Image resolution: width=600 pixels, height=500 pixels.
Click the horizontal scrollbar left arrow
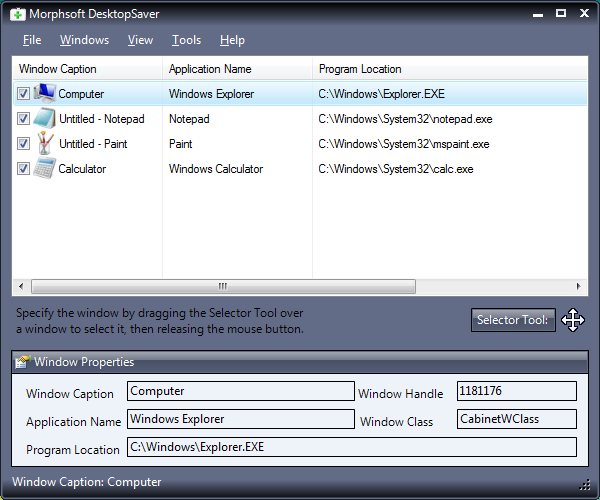tap(21, 286)
